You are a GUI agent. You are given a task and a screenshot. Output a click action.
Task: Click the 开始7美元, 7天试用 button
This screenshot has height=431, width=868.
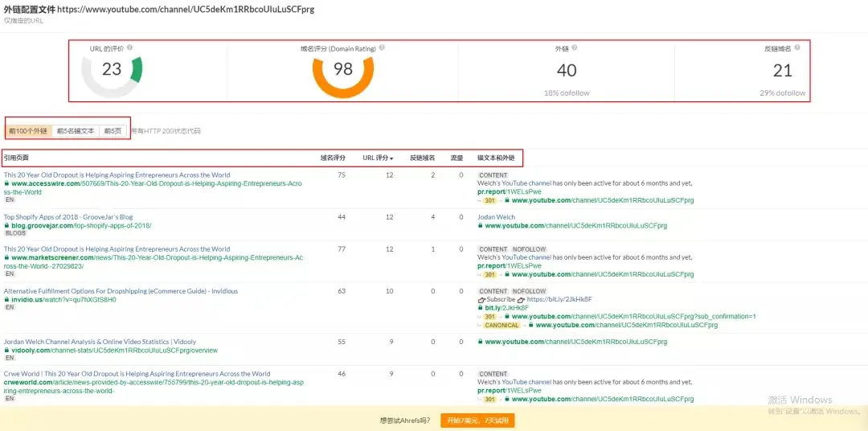tap(477, 420)
